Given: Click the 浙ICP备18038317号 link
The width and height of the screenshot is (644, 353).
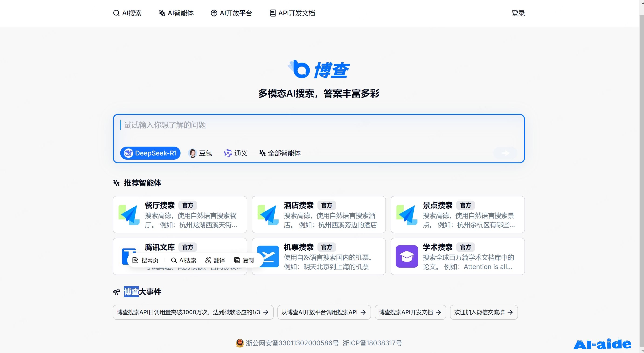Looking at the screenshot, I should 372,343.
